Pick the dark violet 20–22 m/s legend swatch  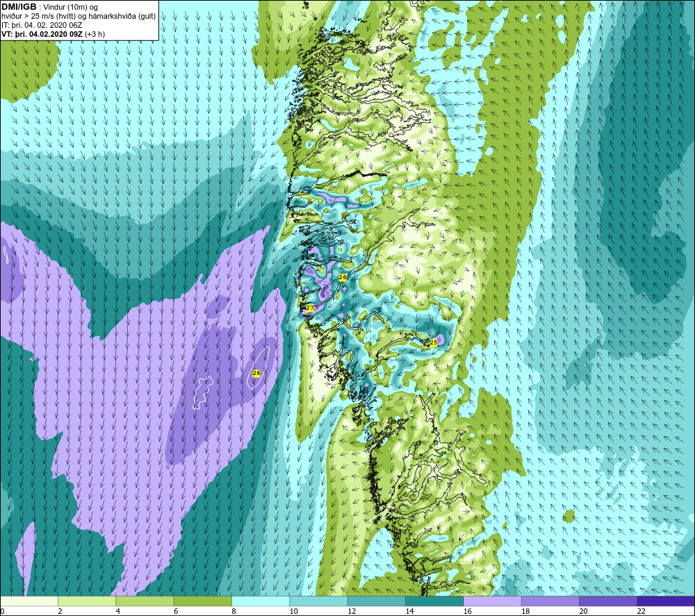pos(608,601)
